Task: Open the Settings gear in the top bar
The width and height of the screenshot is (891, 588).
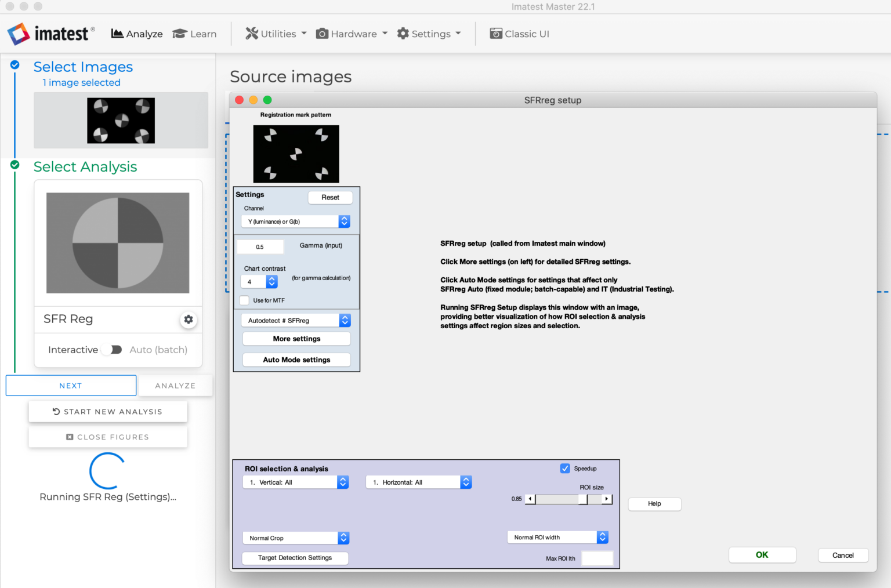Action: click(403, 34)
